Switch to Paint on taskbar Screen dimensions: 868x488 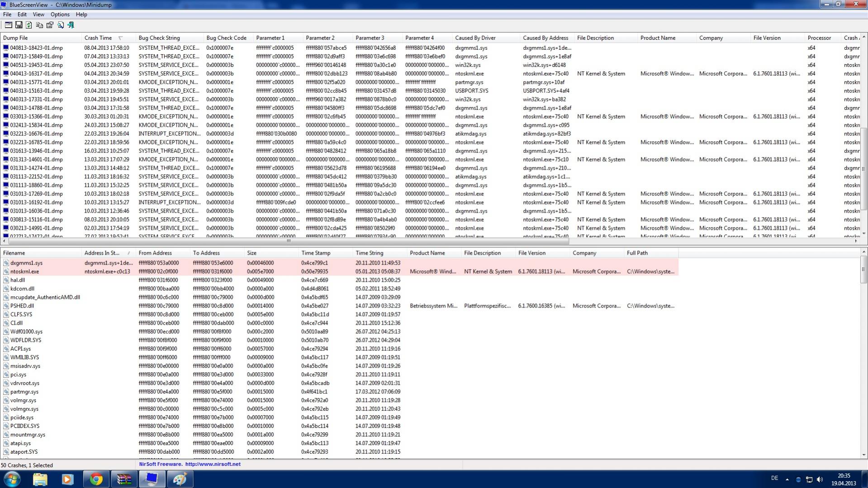[x=180, y=479]
